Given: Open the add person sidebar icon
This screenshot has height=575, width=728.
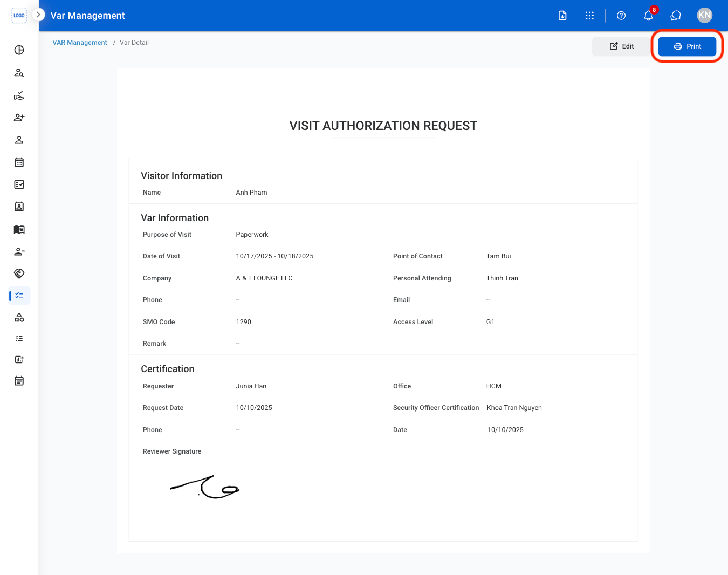Looking at the screenshot, I should point(19,118).
